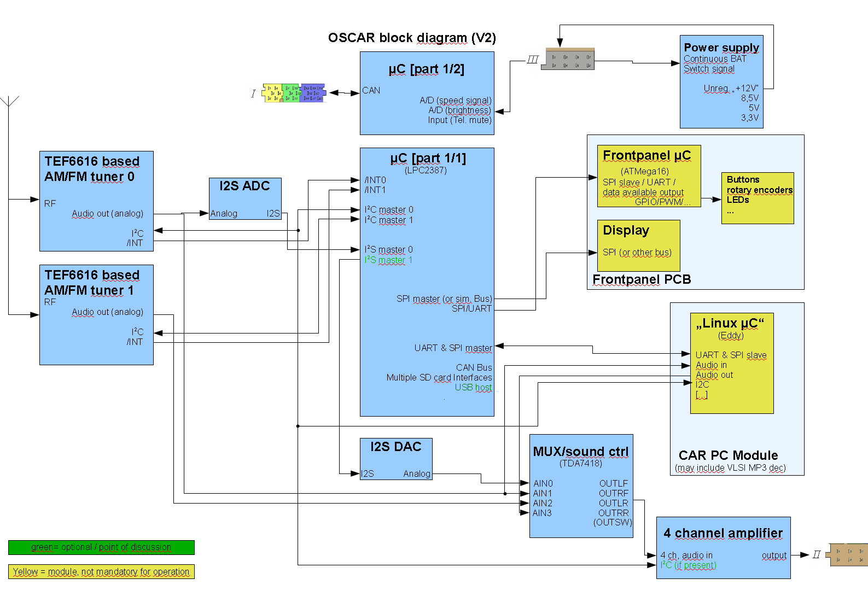Image resolution: width=868 pixels, height=614 pixels.
Task: Click (may include VLSI MP3 dec) note
Action: point(730,467)
